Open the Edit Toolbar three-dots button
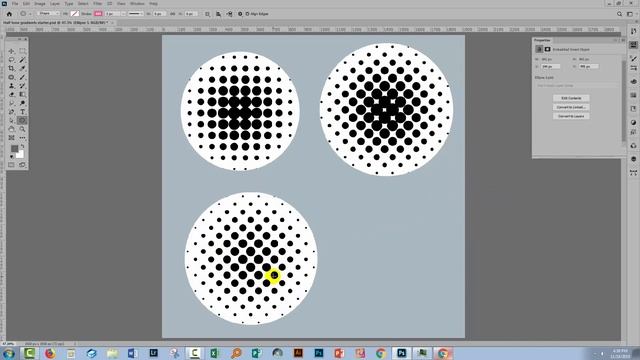The width and height of the screenshot is (640, 360). pyautogui.click(x=22, y=138)
